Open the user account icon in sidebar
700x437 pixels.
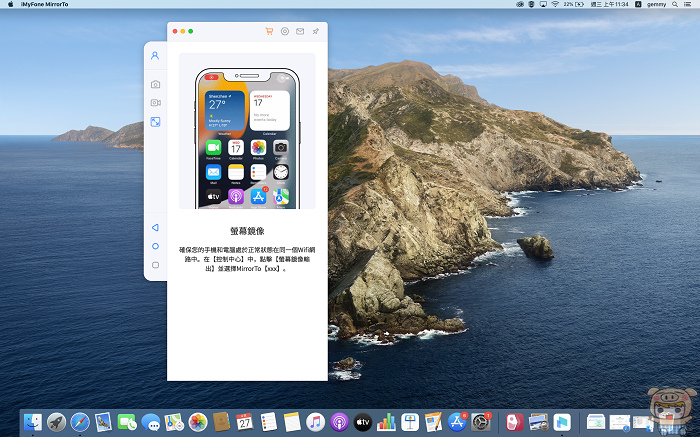click(155, 56)
